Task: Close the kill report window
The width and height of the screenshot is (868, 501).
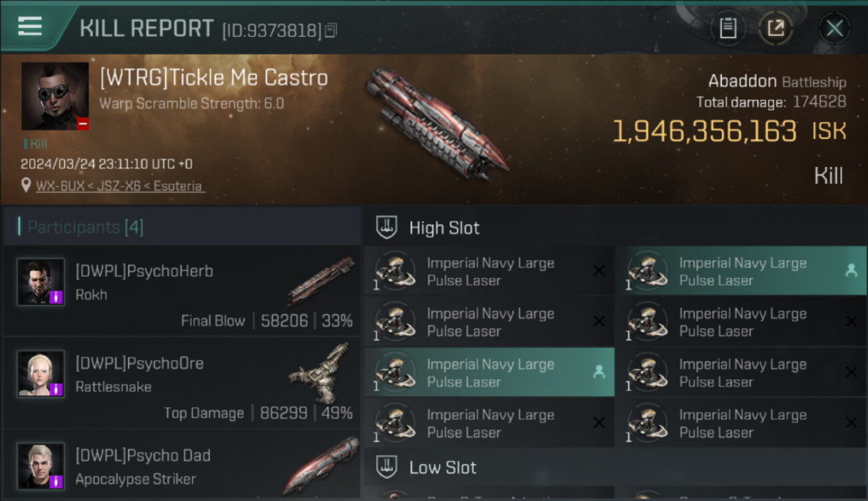Action: tap(835, 28)
